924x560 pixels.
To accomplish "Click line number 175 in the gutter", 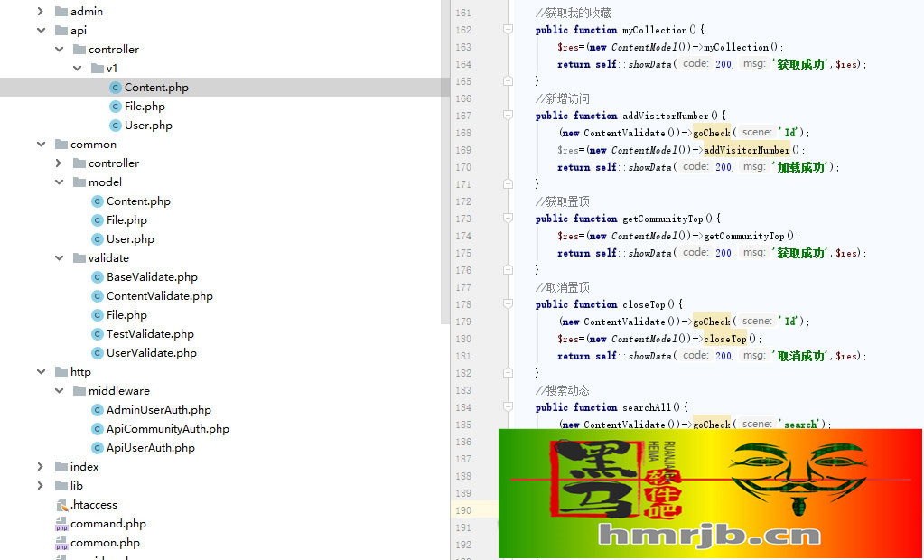I will point(462,253).
